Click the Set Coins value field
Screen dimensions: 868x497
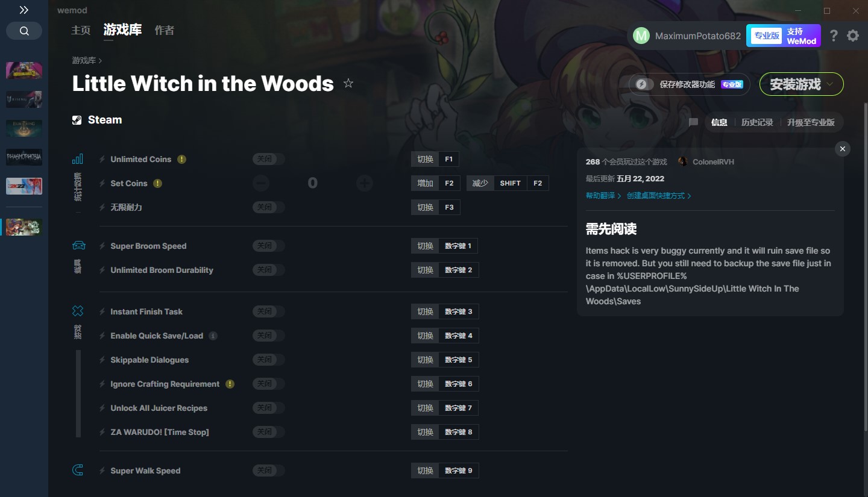click(312, 183)
